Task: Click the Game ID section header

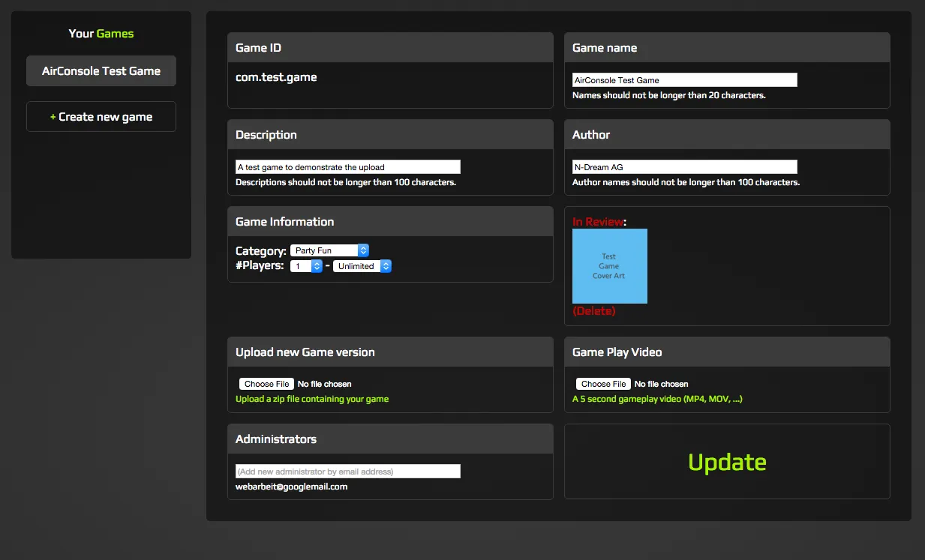Action: coord(390,47)
